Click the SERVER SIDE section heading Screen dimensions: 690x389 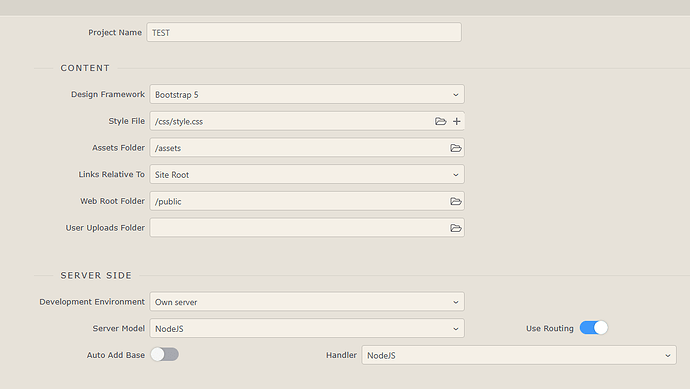coord(96,275)
